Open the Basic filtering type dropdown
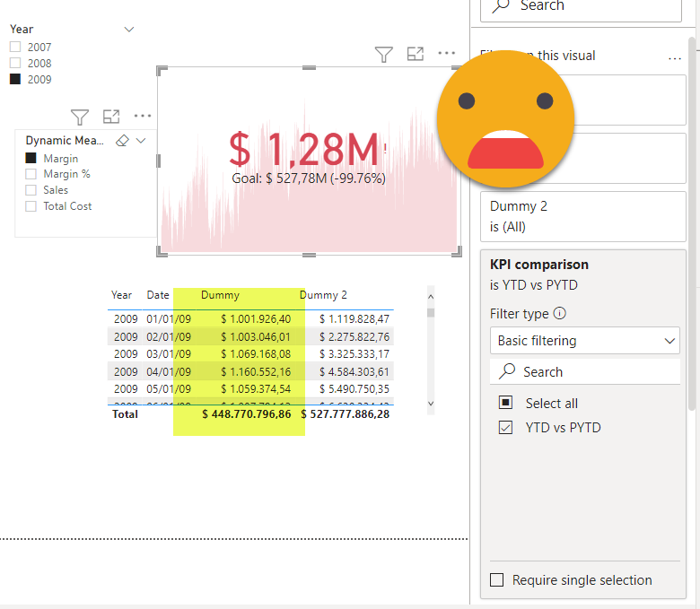 point(584,341)
